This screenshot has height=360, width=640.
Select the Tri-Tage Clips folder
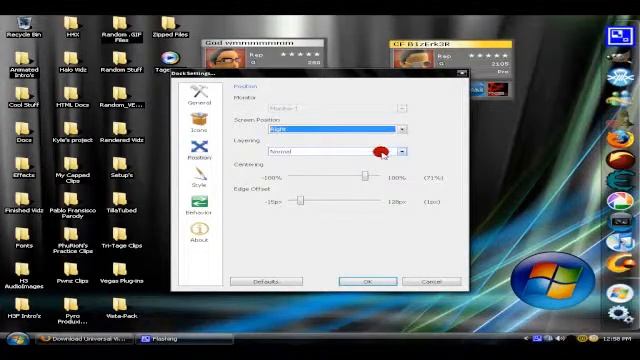pos(121,238)
